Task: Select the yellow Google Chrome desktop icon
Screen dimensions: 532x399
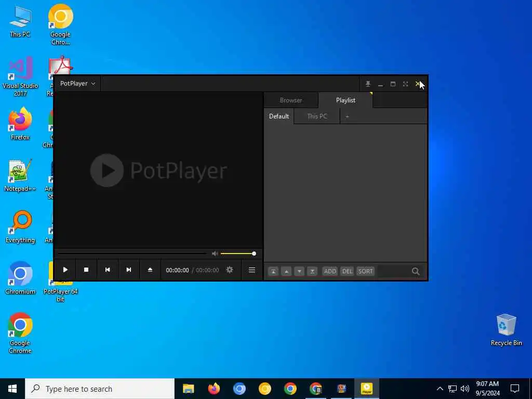Action: point(60,24)
